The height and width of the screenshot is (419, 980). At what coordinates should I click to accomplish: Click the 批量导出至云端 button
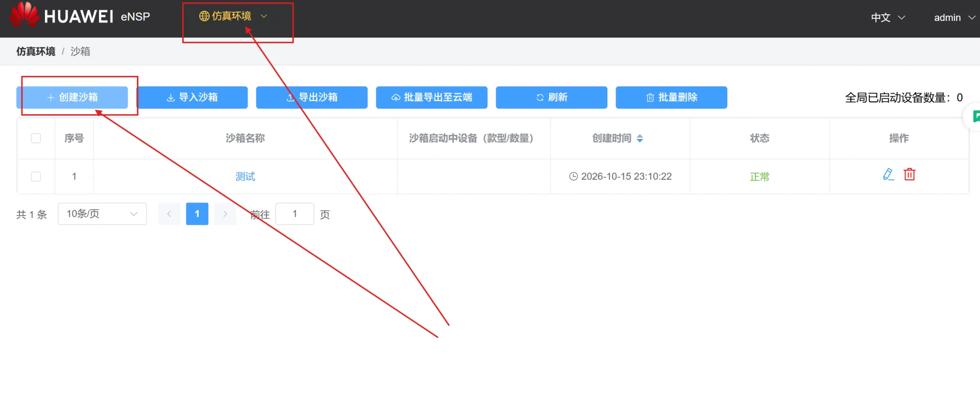432,97
